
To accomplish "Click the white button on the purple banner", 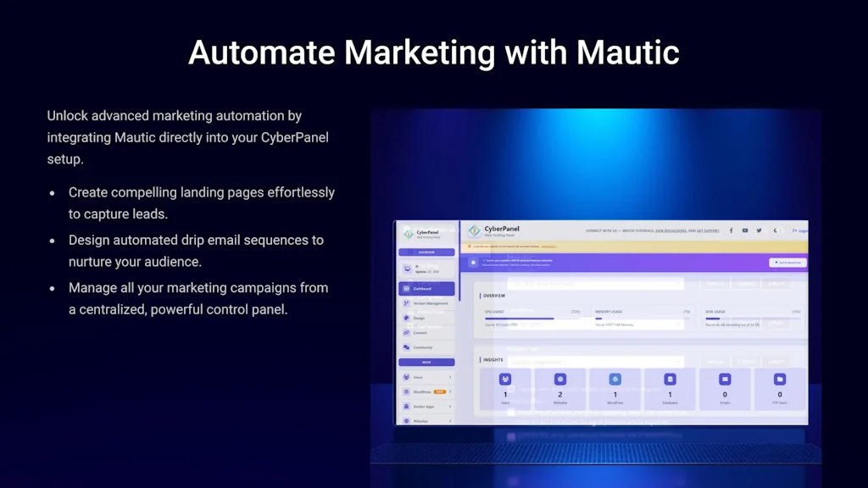I will point(787,263).
